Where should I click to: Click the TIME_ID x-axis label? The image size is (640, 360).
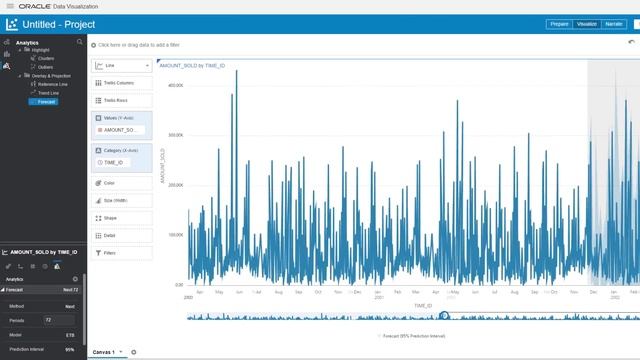point(423,306)
